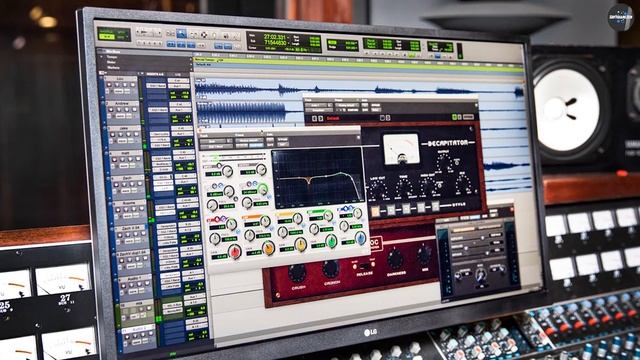Click previous preset arrow in Decapitator header

point(314,119)
